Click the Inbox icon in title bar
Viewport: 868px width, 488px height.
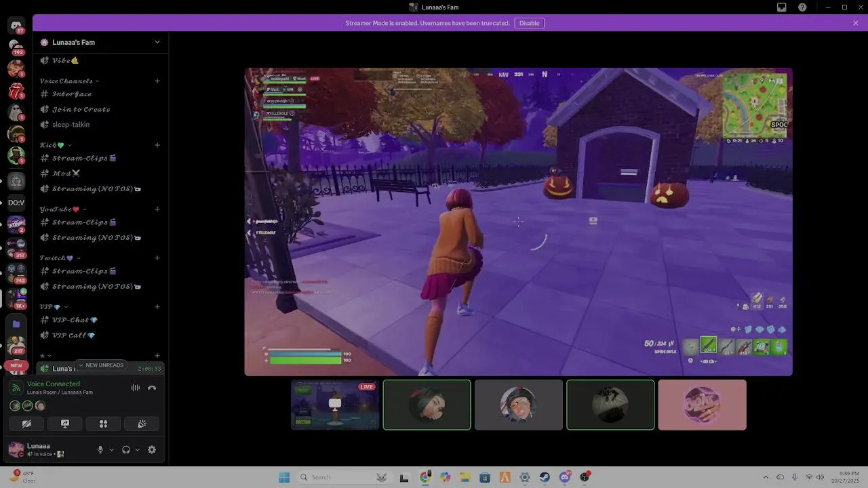782,7
